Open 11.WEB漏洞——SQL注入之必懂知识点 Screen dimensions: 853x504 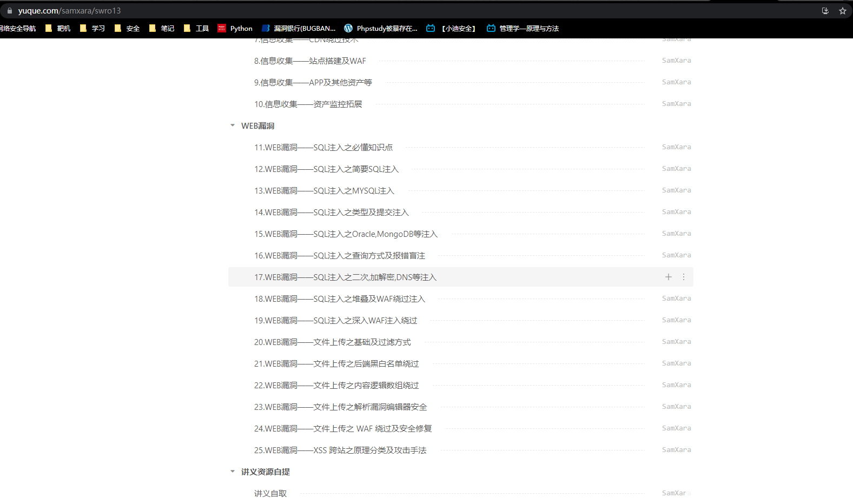(x=323, y=148)
